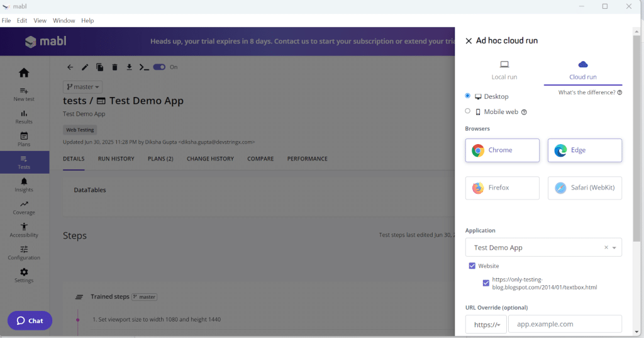Click the command line icon
The image size is (644, 338).
click(144, 67)
